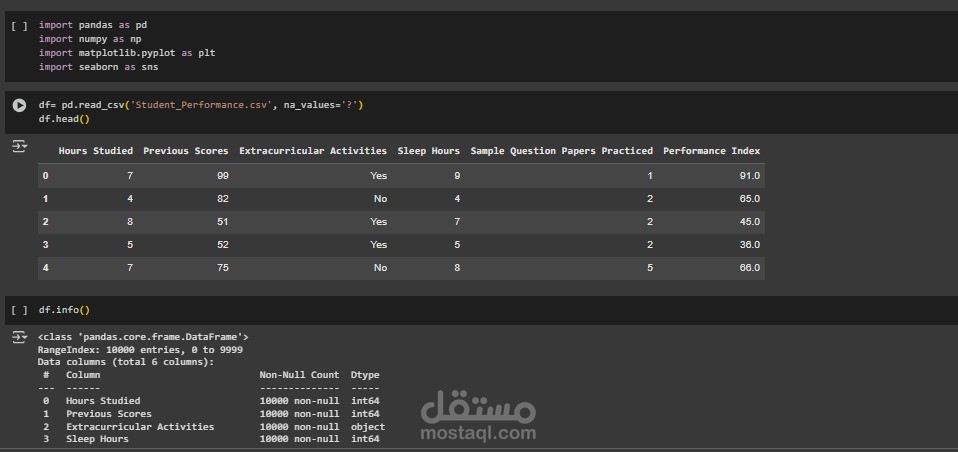The height and width of the screenshot is (452, 958).
Task: Click 'Data columns (total 6 columns)' line
Action: [x=126, y=362]
